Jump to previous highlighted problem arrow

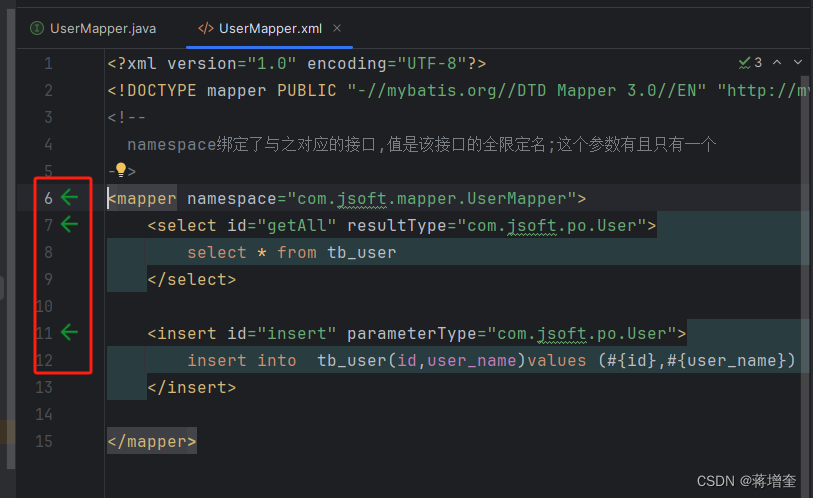[777, 62]
